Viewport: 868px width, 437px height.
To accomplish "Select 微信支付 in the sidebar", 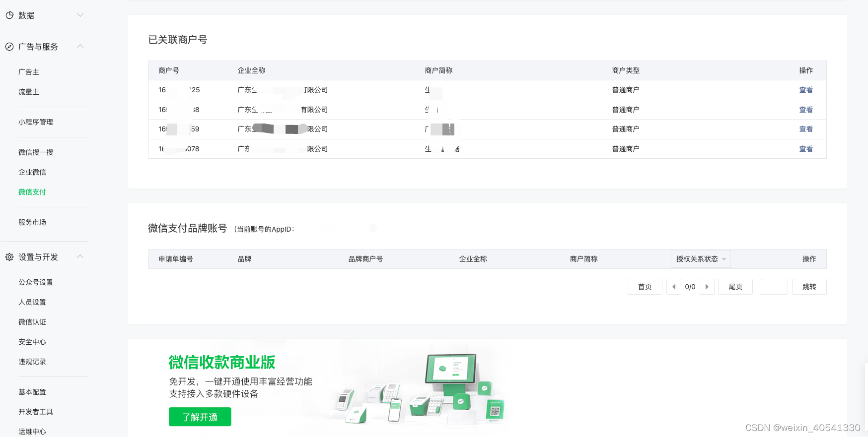I will [x=32, y=192].
